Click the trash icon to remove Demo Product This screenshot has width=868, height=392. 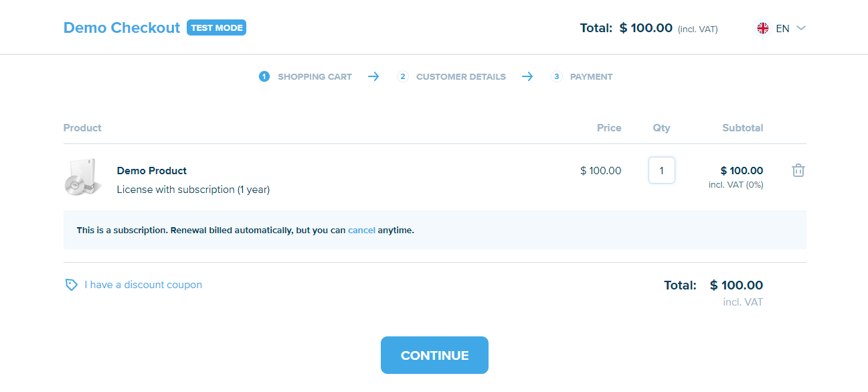[798, 170]
